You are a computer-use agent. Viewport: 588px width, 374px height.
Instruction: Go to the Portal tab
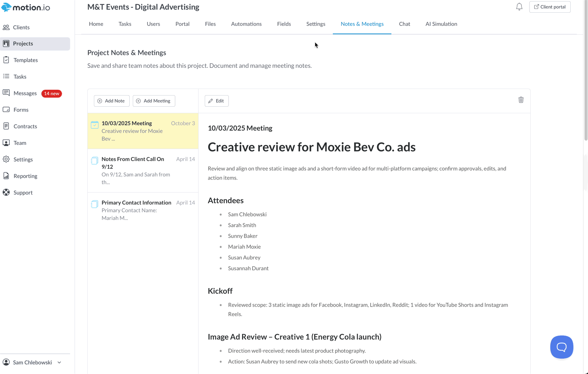tap(182, 24)
